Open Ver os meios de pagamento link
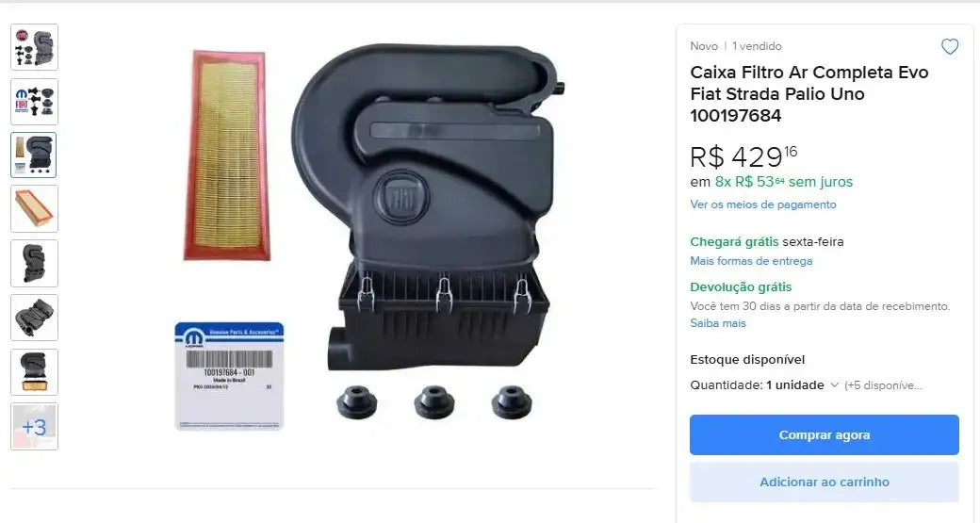Image resolution: width=980 pixels, height=523 pixels. tap(762, 204)
